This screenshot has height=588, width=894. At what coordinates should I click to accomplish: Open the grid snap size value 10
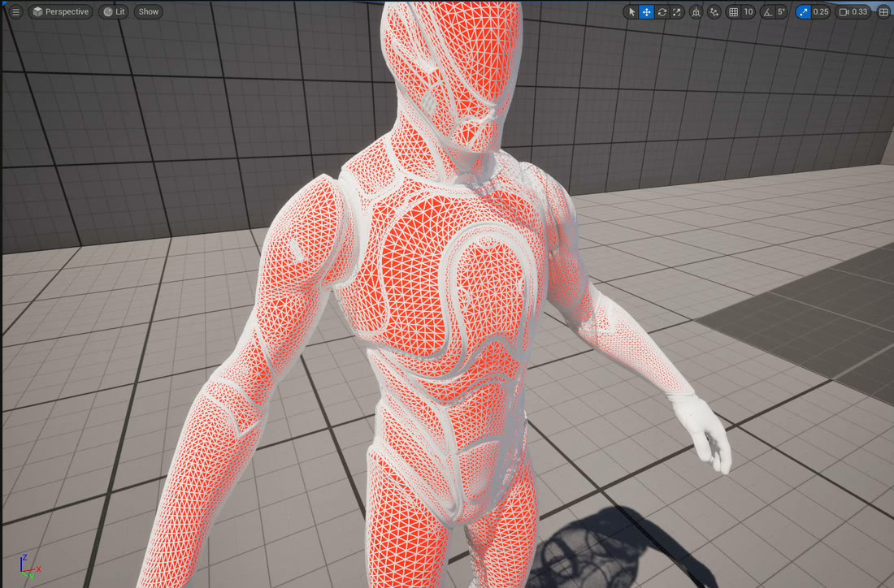749,11
